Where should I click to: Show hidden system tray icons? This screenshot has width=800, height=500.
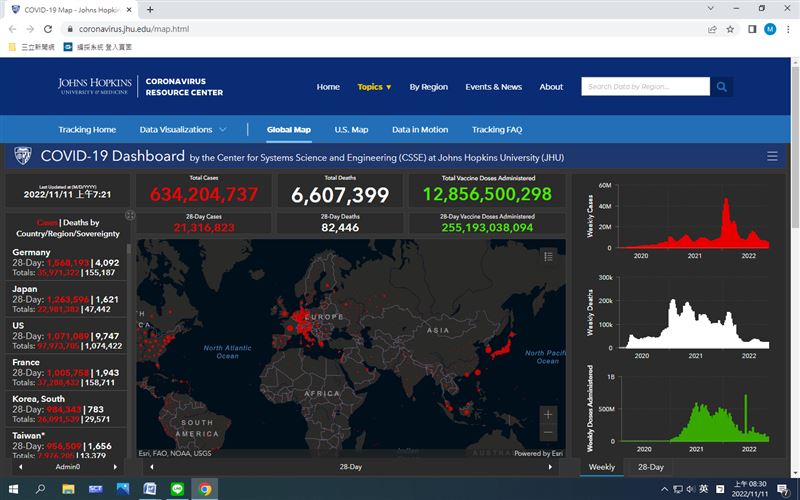(665, 489)
